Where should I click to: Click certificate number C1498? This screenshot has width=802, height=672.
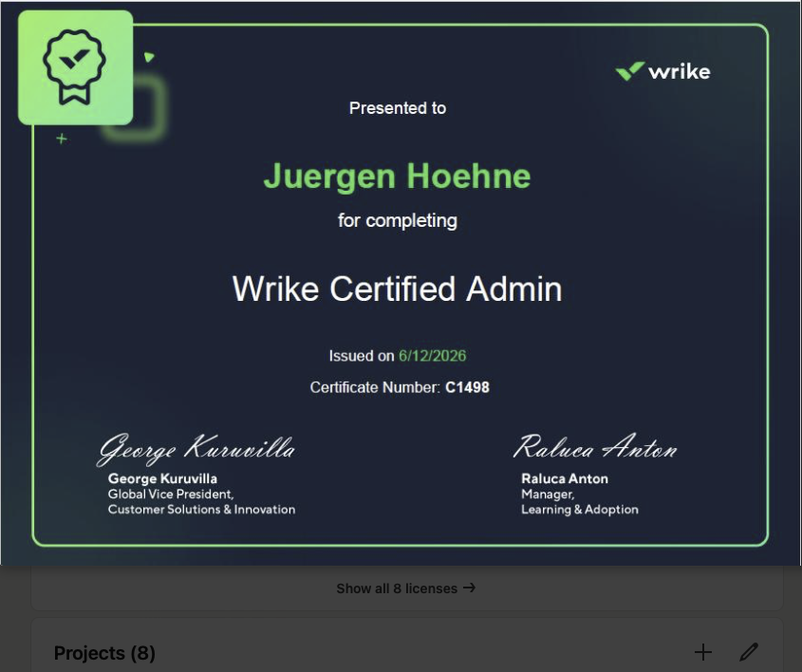point(467,387)
